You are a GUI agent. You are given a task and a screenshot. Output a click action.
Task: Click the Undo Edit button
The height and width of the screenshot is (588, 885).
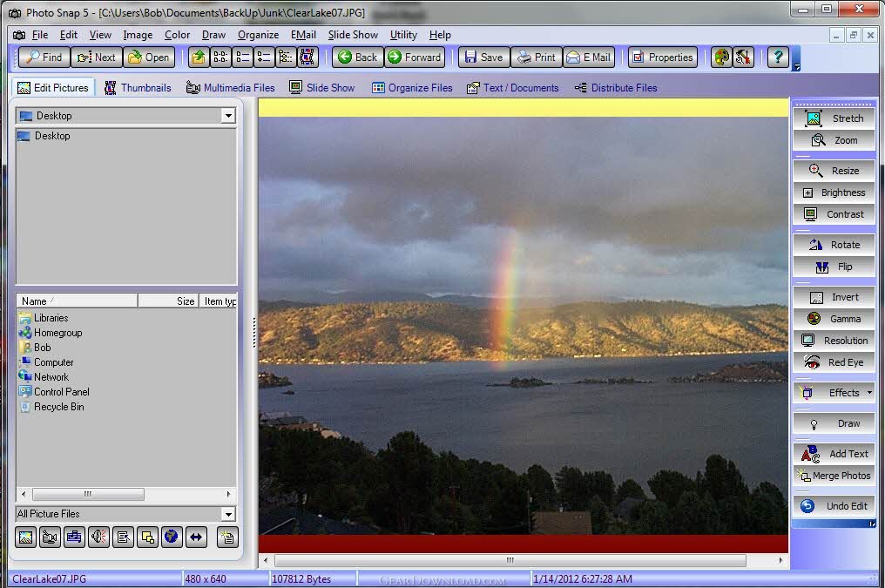[x=834, y=506]
